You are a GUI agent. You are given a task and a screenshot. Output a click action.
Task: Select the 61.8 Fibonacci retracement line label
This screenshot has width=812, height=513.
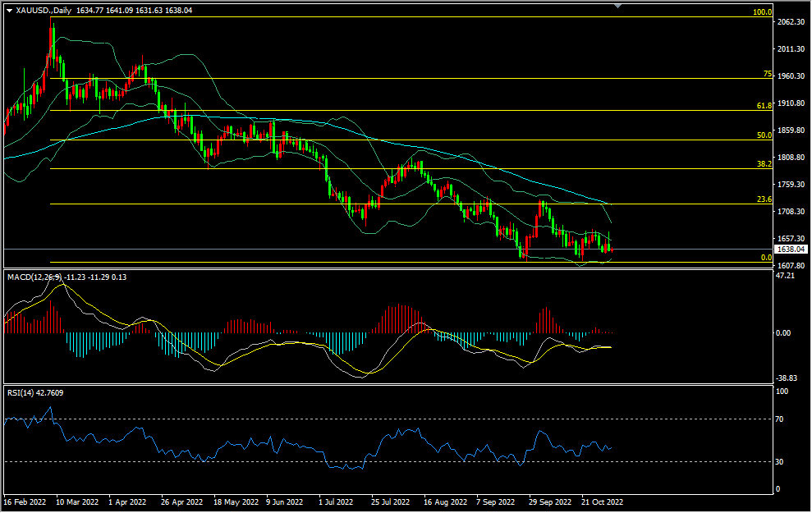pyautogui.click(x=764, y=106)
